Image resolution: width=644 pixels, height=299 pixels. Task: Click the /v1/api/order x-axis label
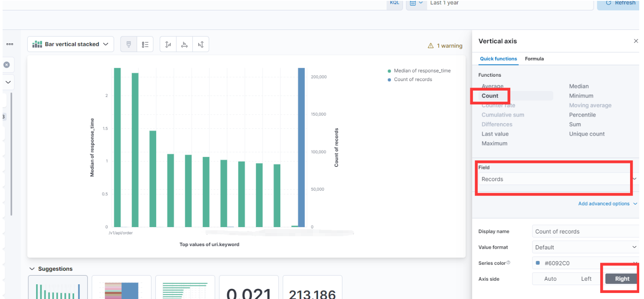tap(121, 233)
